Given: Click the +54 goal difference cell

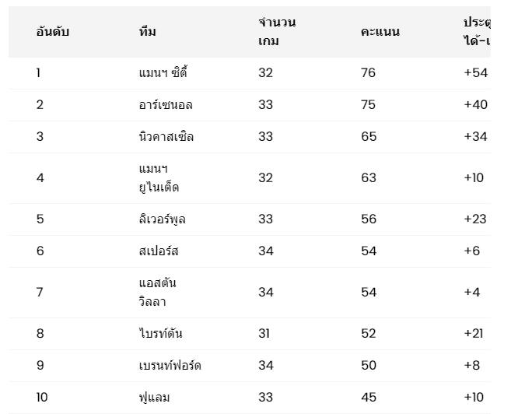Looking at the screenshot, I should point(476,72).
